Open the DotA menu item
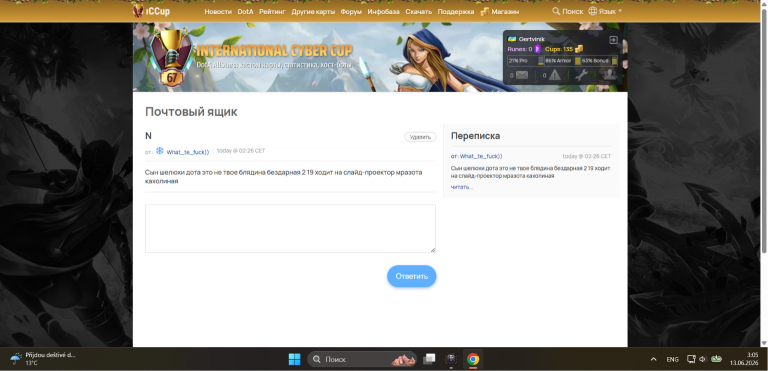768x371 pixels. click(245, 11)
